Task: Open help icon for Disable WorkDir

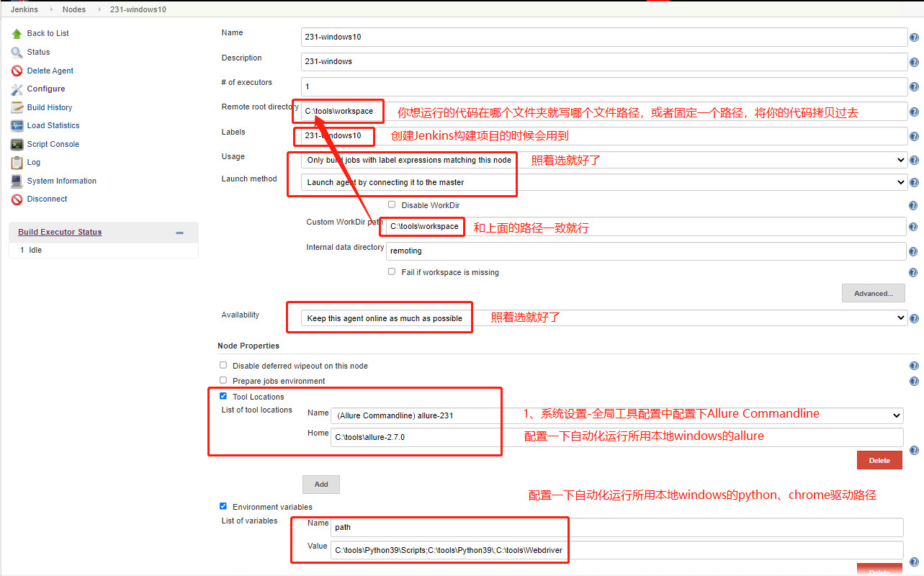Action: pos(913,206)
